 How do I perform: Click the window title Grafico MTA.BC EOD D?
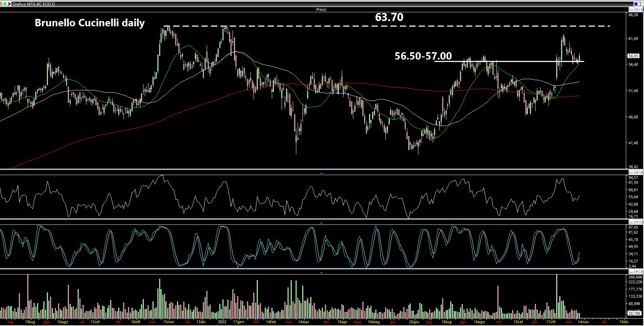(x=34, y=4)
